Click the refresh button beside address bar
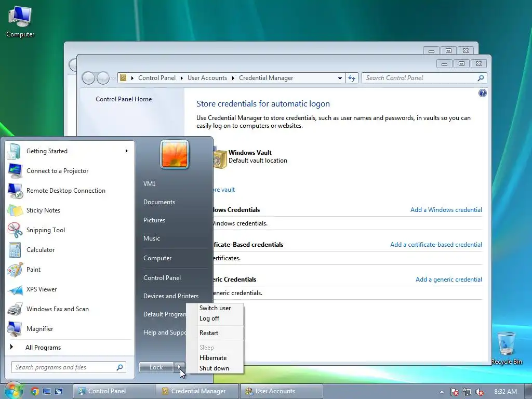Image resolution: width=532 pixels, height=399 pixels. 352,78
